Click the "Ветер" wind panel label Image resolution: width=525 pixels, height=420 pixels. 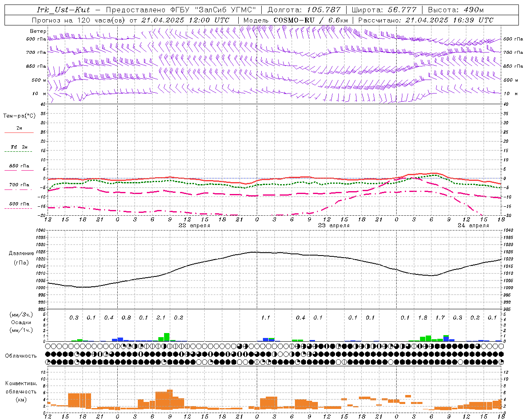click(38, 31)
